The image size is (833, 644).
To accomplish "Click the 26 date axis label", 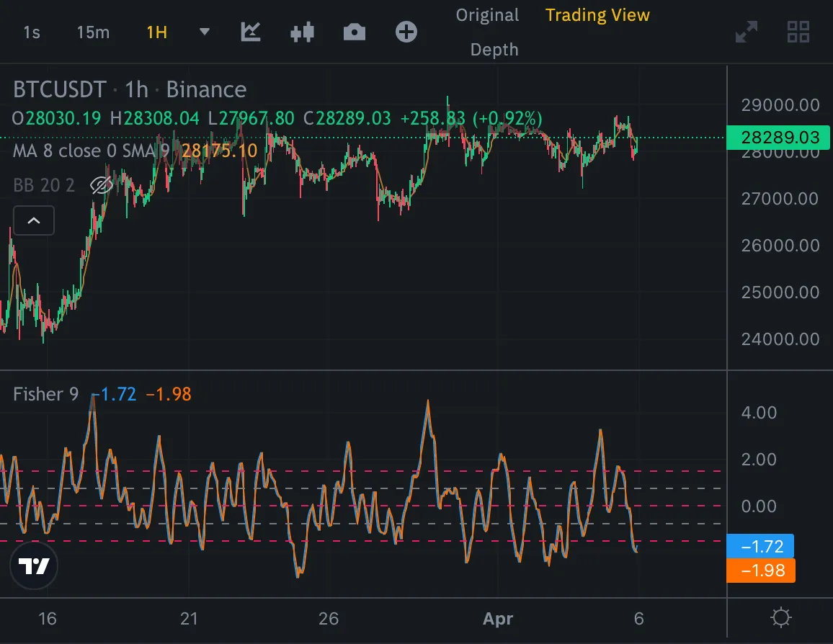I will (x=329, y=619).
